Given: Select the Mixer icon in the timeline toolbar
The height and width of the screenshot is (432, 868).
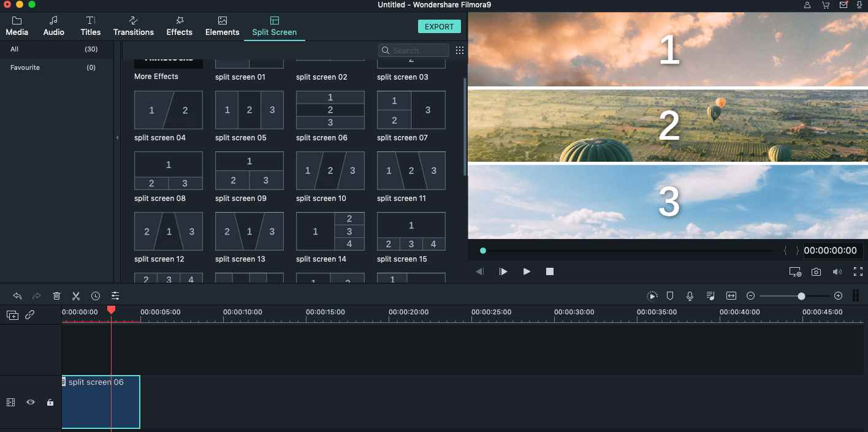Looking at the screenshot, I should (x=115, y=295).
